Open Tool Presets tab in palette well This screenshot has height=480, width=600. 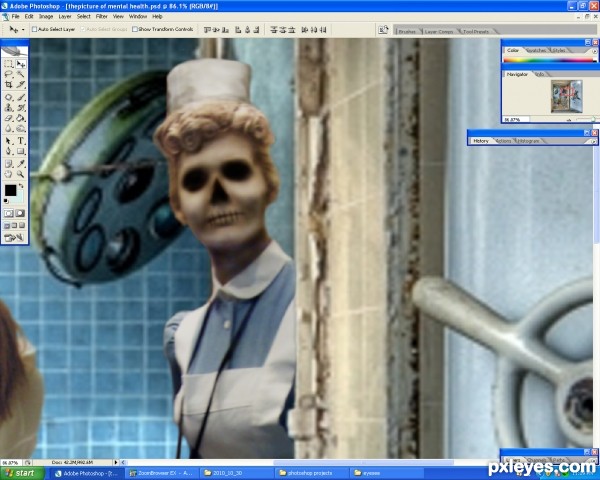pyautogui.click(x=476, y=31)
